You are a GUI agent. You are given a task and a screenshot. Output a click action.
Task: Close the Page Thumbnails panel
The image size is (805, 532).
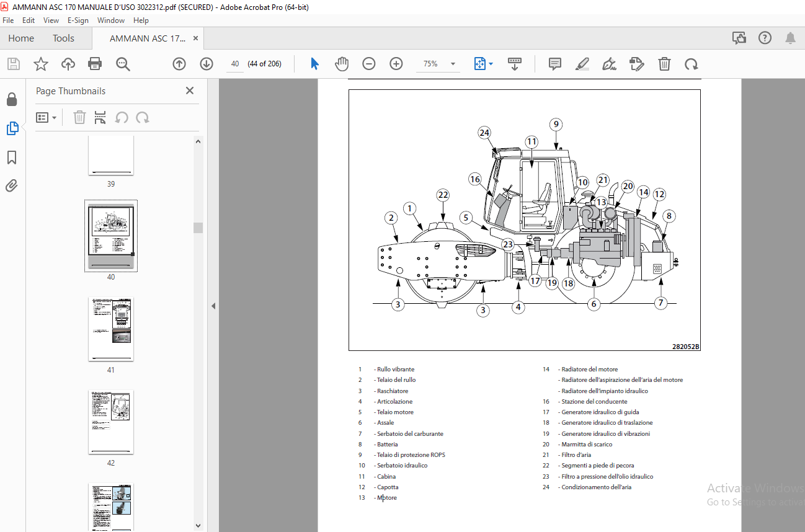coord(190,91)
